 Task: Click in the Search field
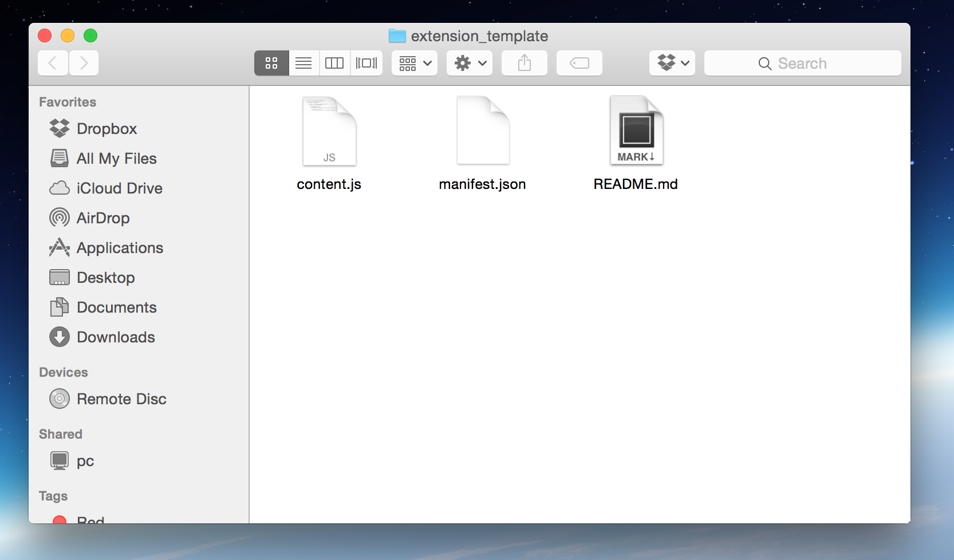802,63
